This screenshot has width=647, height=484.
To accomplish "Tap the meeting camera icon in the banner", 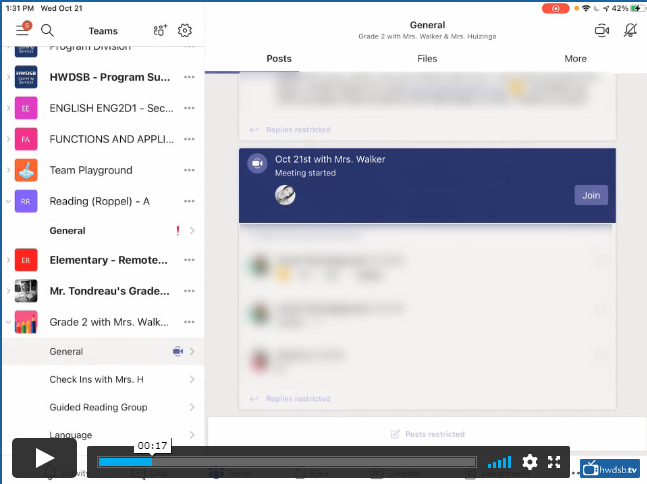I will click(x=257, y=163).
